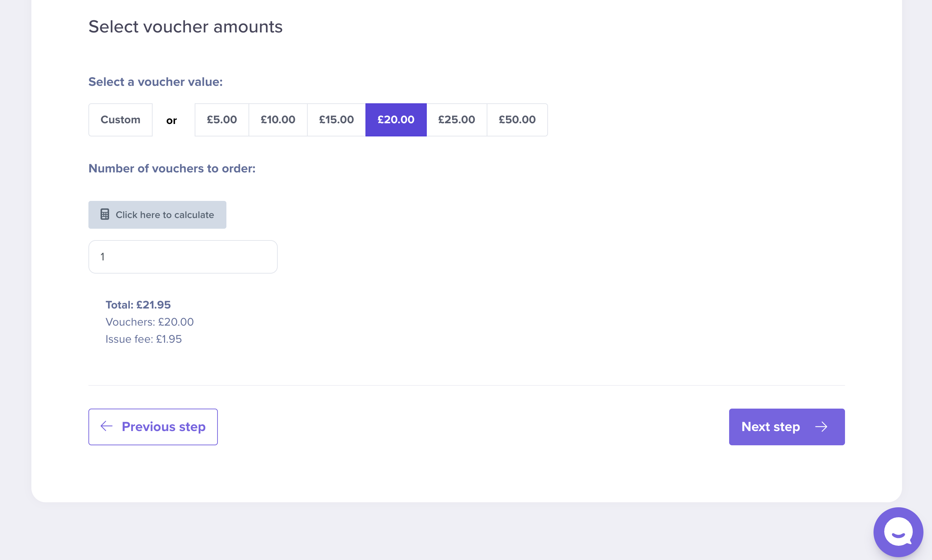Image resolution: width=932 pixels, height=560 pixels.
Task: Go back with the Previous step button
Action: [x=153, y=426]
